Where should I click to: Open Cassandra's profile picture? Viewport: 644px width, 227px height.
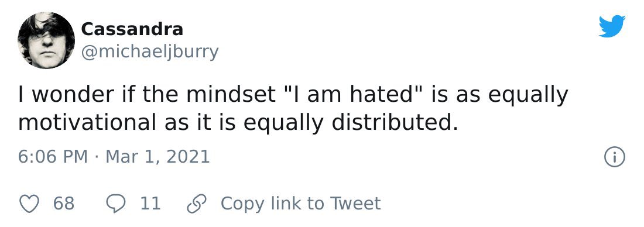[46, 40]
